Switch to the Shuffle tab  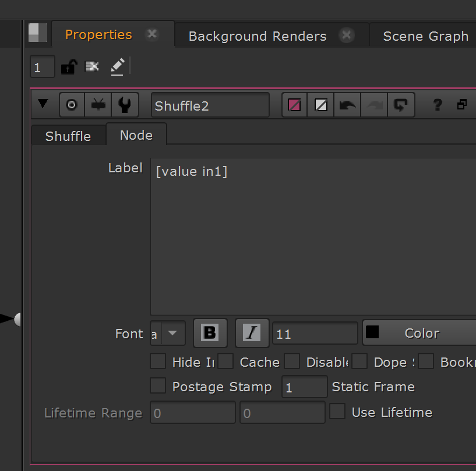point(68,136)
